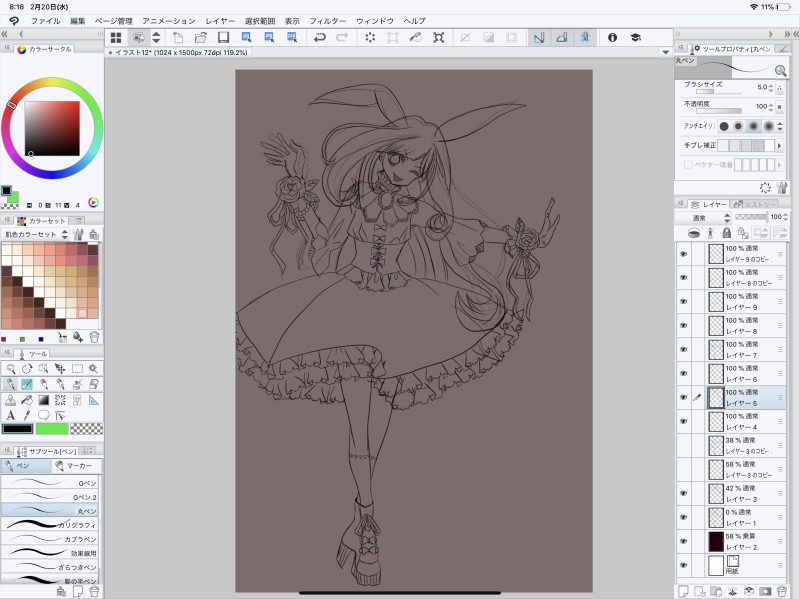Select the Text tool (A icon)
800x599 pixels.
coord(11,415)
